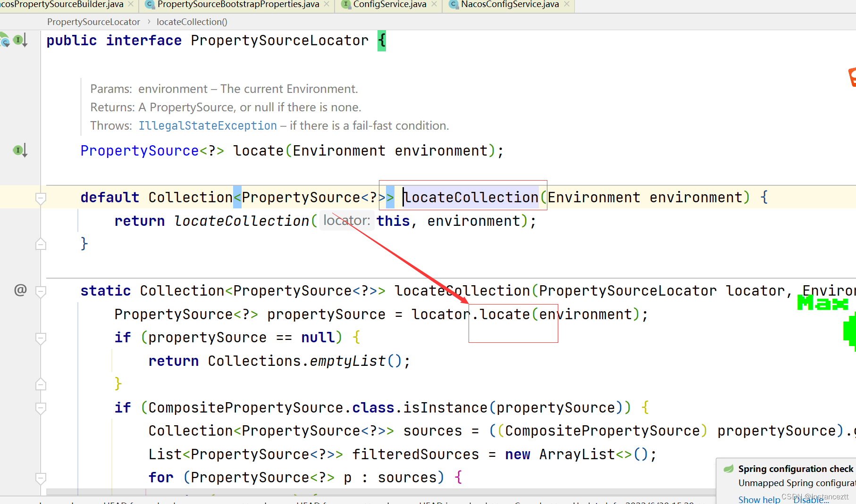Click the @ annotation gutter icon
Viewport: 856px width, 504px height.
(20, 289)
